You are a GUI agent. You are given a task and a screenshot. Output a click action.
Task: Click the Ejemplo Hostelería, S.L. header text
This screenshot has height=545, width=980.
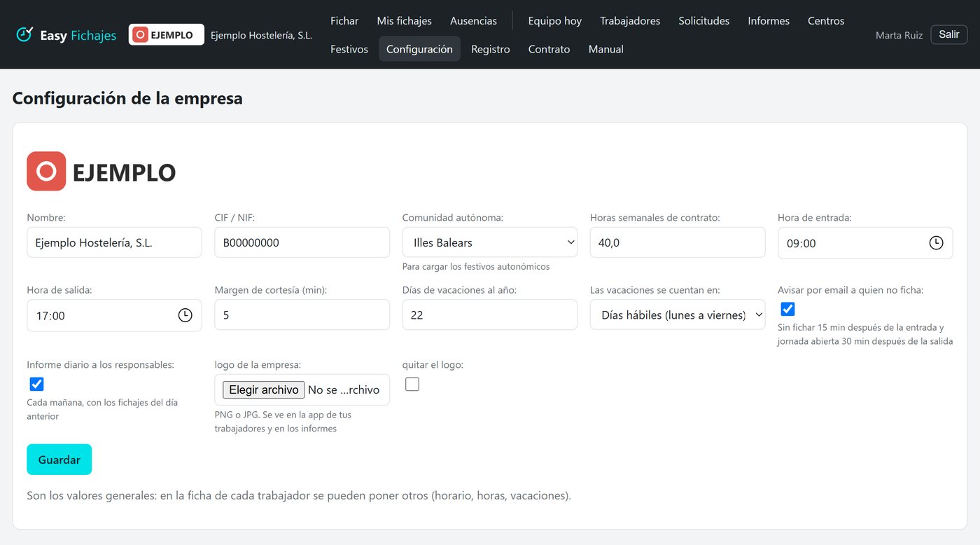[261, 35]
